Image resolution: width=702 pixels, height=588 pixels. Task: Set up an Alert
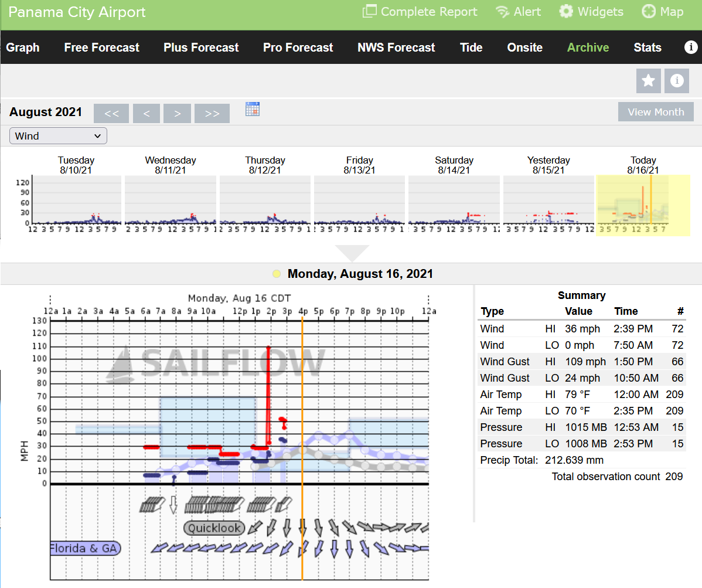(518, 12)
